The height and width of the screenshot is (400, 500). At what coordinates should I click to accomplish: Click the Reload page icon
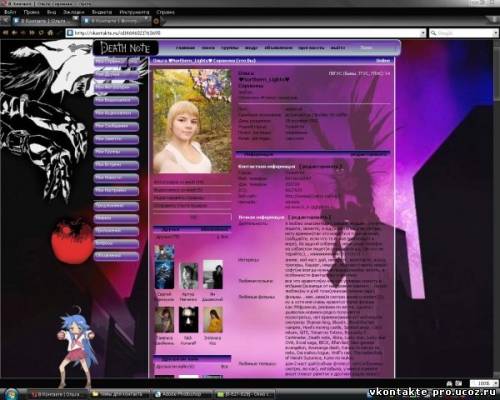point(41,33)
